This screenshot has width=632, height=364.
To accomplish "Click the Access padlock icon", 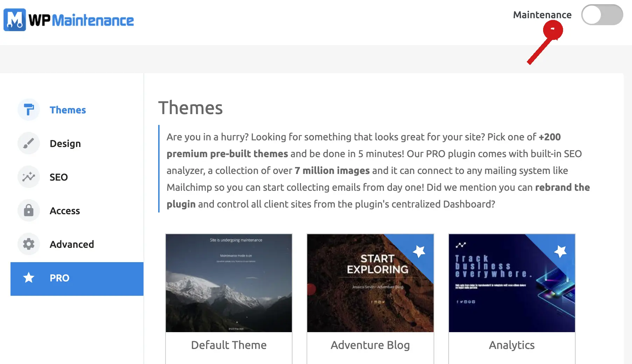I will [x=29, y=210].
